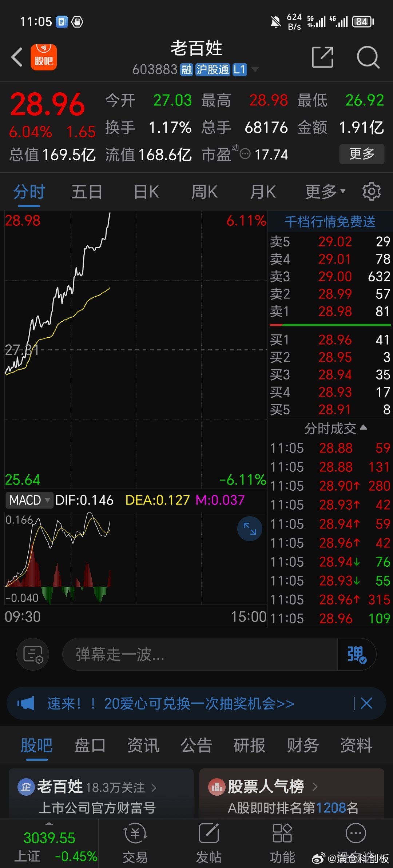Tap the 老百姓 official account avatar icon
This screenshot has height=868, width=393.
26,787
